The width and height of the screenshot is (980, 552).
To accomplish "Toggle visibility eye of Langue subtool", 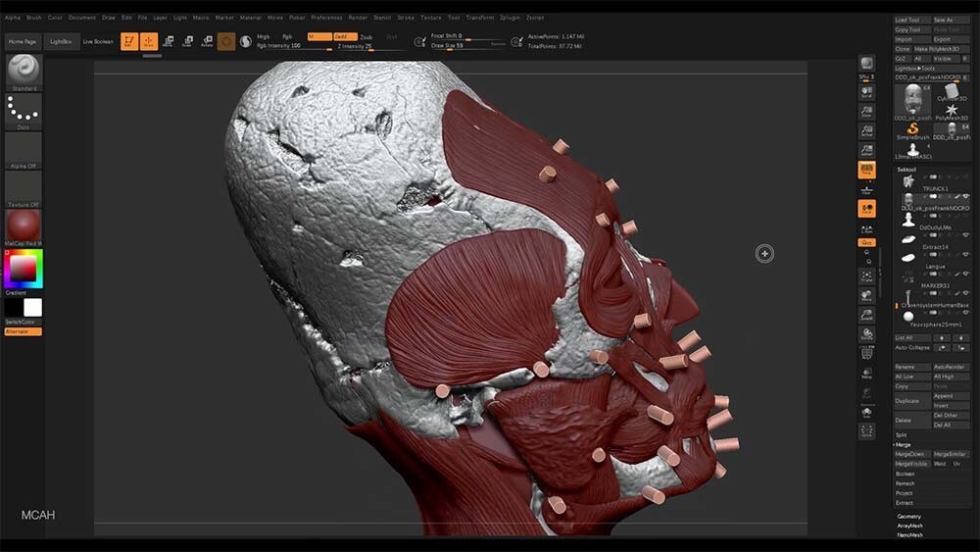I will pyautogui.click(x=966, y=274).
